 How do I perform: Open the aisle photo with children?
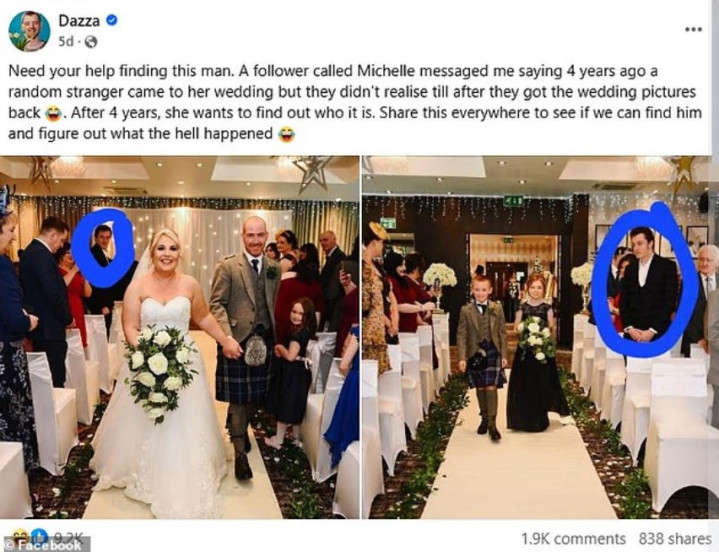[541, 337]
